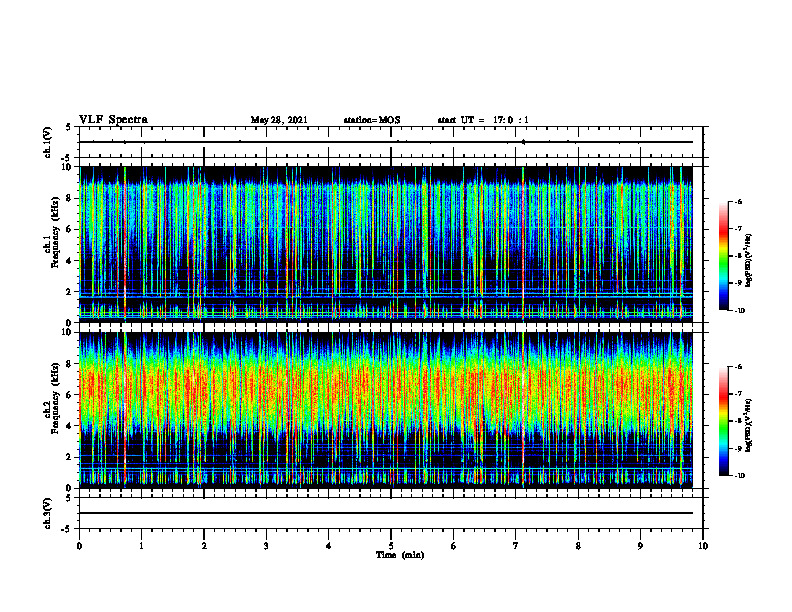Click the "-5" tick of the ch.3(V) axis
Image resolution: width=792 pixels, height=612 pixels.
click(67, 529)
